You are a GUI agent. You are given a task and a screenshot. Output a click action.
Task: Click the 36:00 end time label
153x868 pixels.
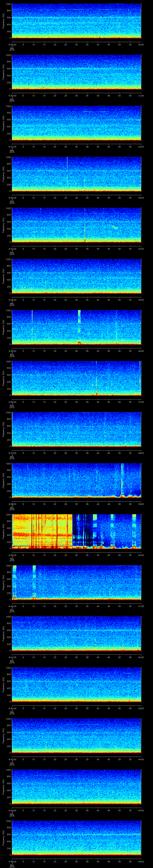(141, 351)
